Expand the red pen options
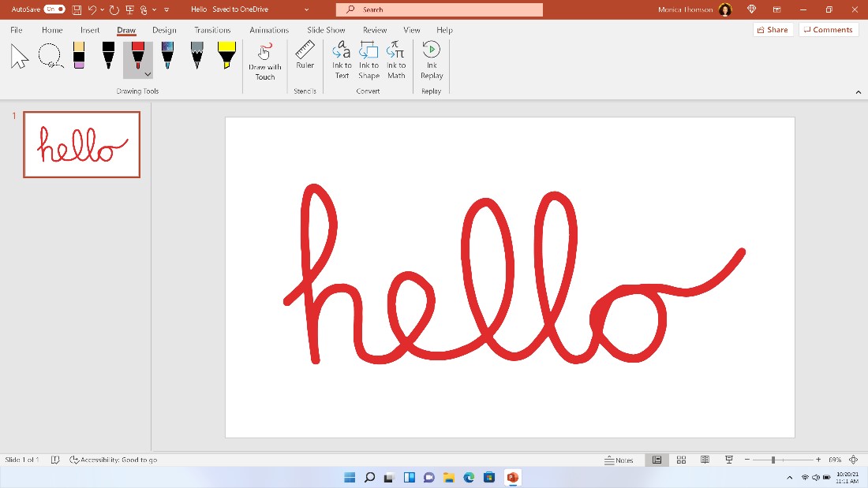 pos(146,73)
